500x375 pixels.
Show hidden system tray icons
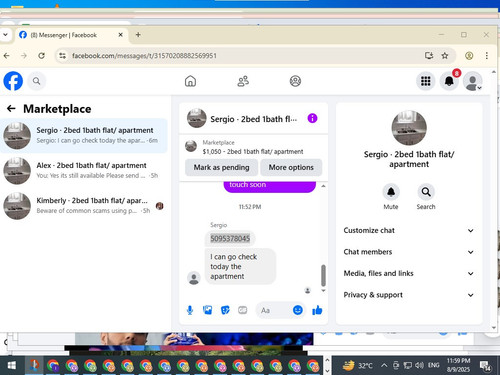click(x=384, y=365)
